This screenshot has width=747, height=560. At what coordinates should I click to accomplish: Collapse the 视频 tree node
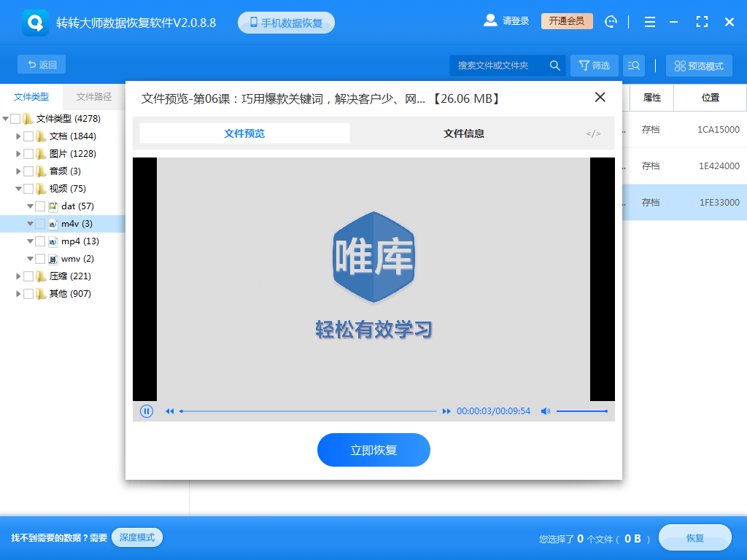[18, 189]
